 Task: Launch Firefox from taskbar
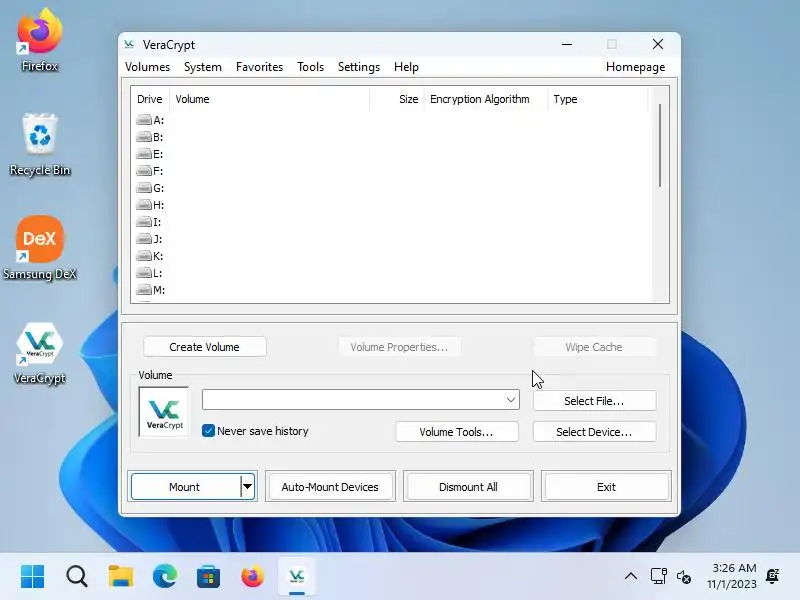253,577
